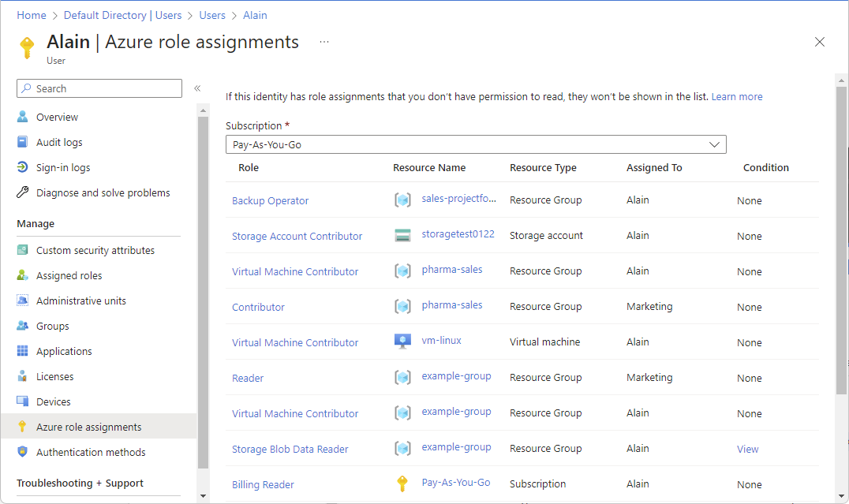Click View condition for Storage Blob Data Reader
This screenshot has width=849, height=504.
747,449
